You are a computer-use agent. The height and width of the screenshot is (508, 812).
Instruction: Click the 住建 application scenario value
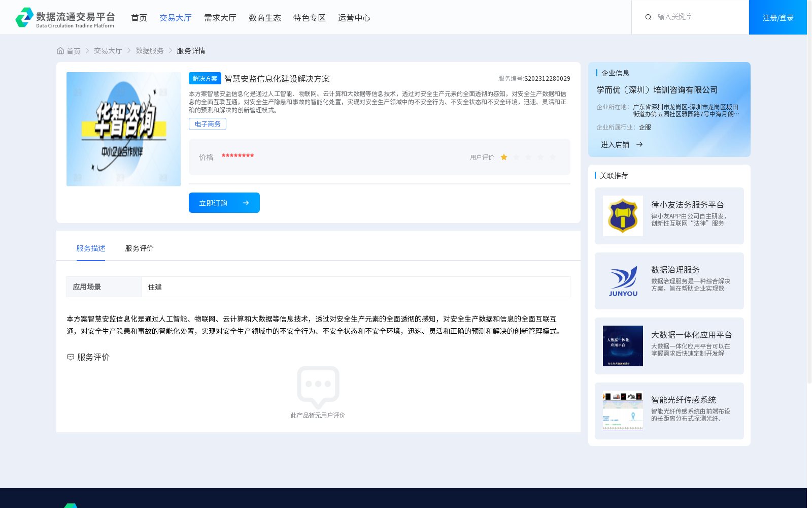(x=155, y=287)
